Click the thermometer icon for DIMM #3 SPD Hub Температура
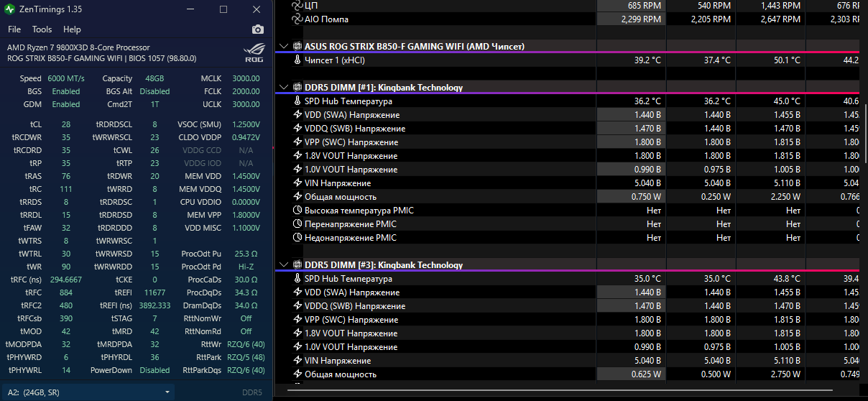Viewport: 868px width, 401px height. tap(297, 279)
